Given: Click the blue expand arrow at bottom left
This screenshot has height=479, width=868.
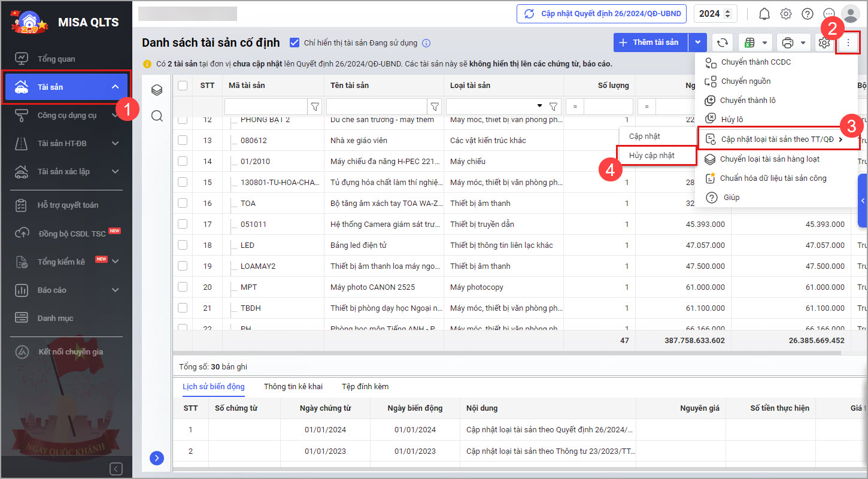Looking at the screenshot, I should pos(156,458).
